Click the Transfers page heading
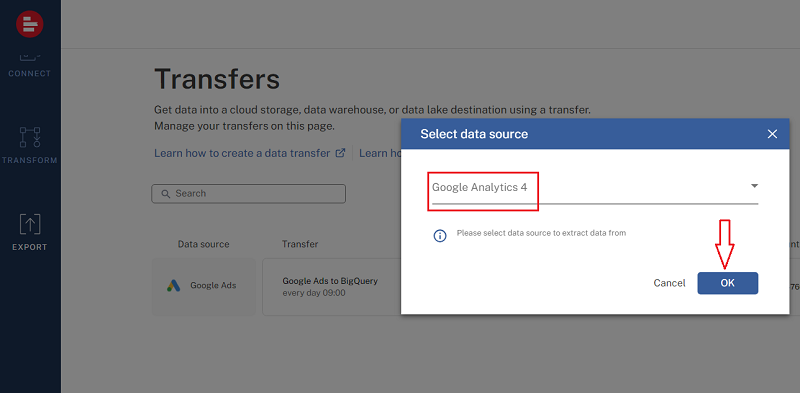The image size is (800, 393). 217,79
